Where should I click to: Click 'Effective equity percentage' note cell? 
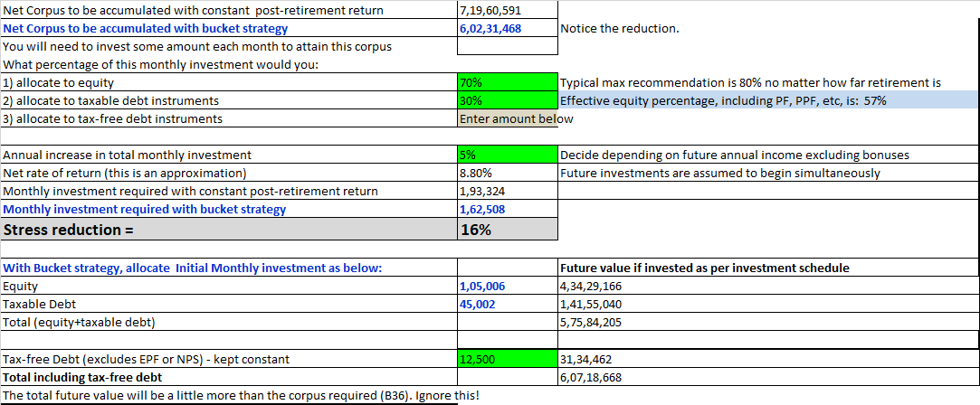[768, 100]
